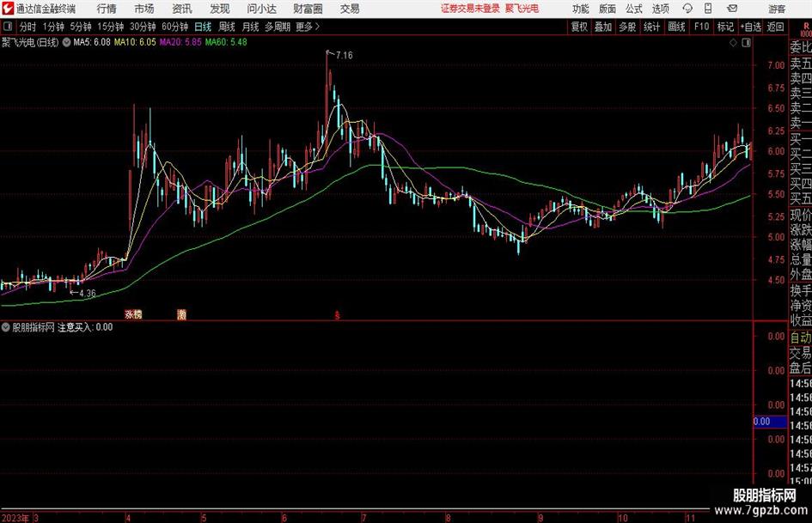Open the mail envelope icon
The image size is (812, 523).
(732, 9)
